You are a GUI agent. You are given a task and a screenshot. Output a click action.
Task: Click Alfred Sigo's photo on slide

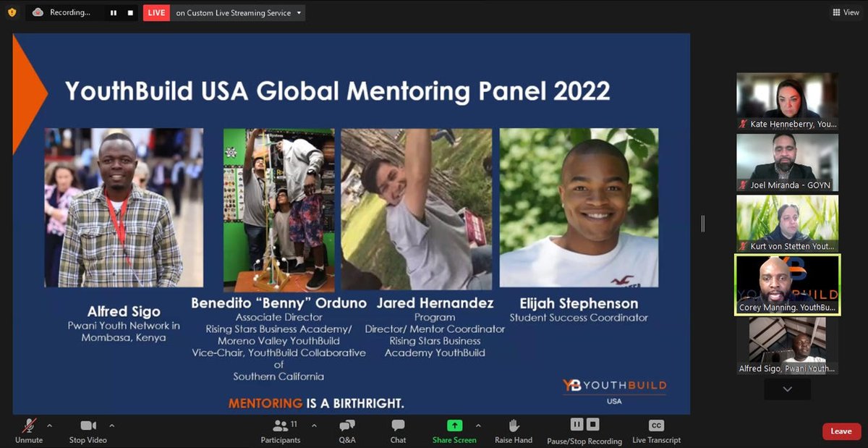pos(124,208)
